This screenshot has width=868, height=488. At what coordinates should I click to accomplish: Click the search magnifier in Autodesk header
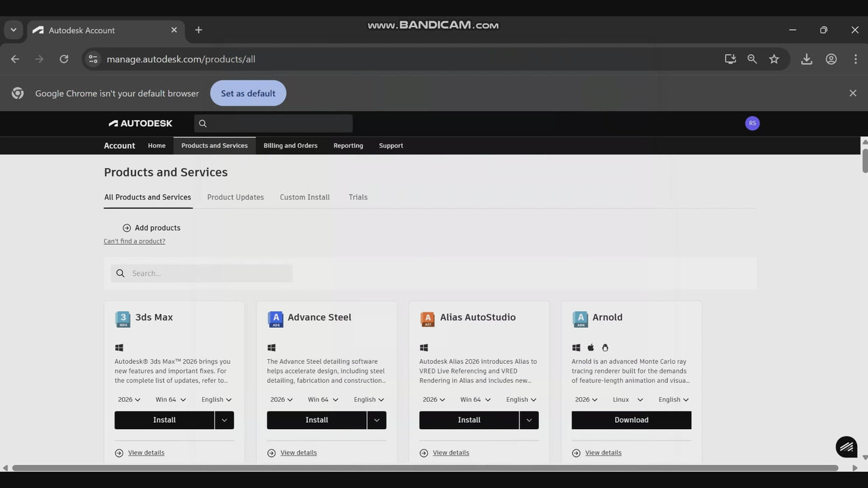coord(203,123)
